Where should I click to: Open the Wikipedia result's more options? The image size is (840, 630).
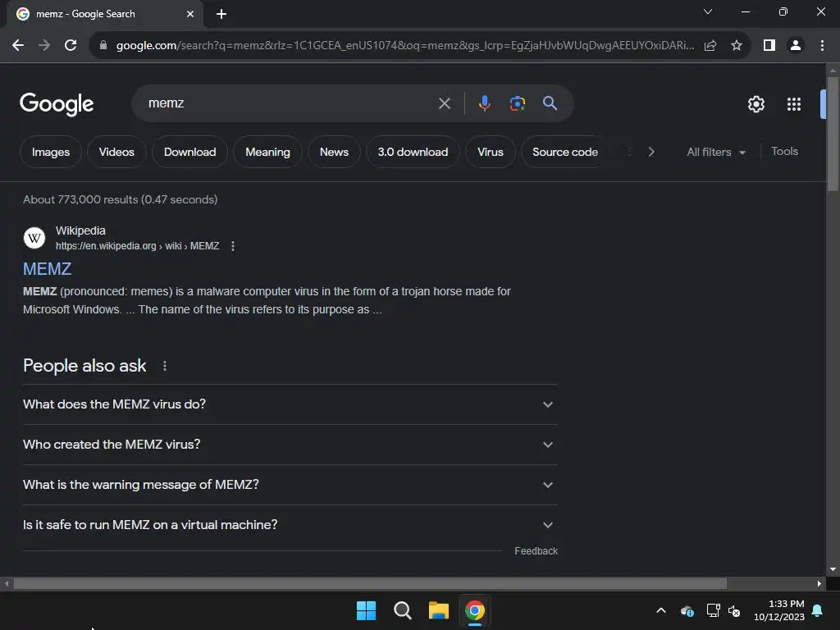[232, 246]
